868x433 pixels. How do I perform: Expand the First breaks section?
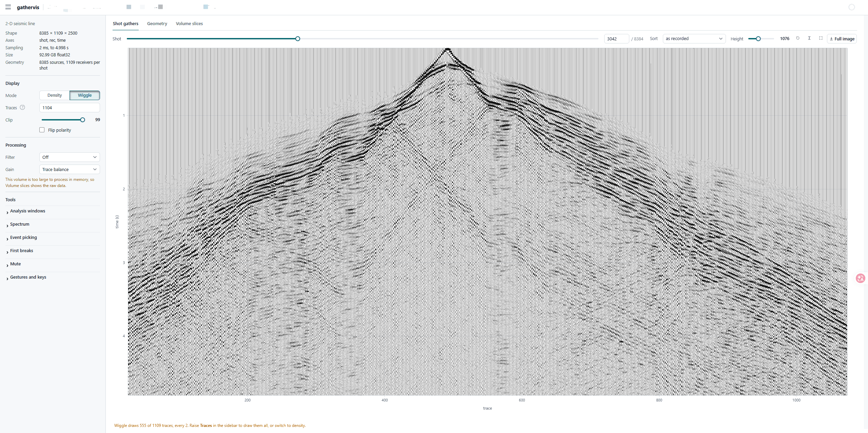53,251
